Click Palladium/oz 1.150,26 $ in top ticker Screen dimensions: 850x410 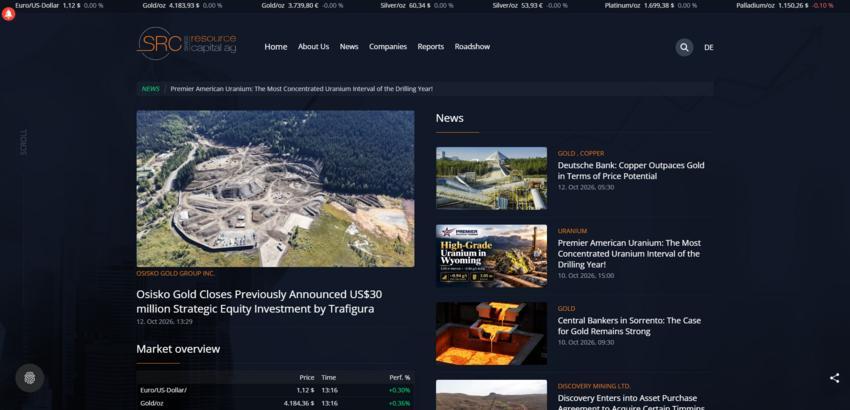pyautogui.click(x=784, y=5)
